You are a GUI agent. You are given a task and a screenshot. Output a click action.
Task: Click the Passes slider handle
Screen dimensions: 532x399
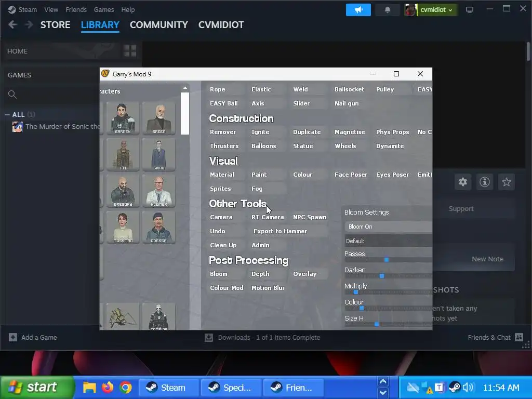click(387, 260)
